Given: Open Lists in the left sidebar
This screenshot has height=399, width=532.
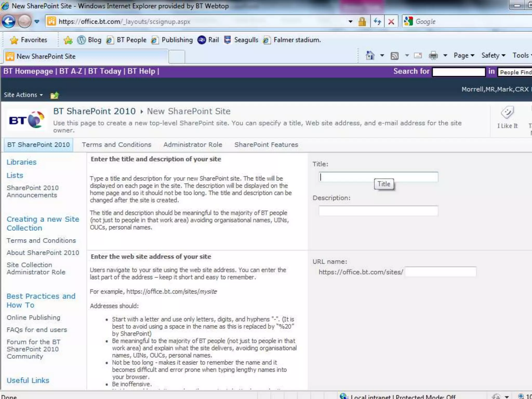Looking at the screenshot, I should coord(15,175).
